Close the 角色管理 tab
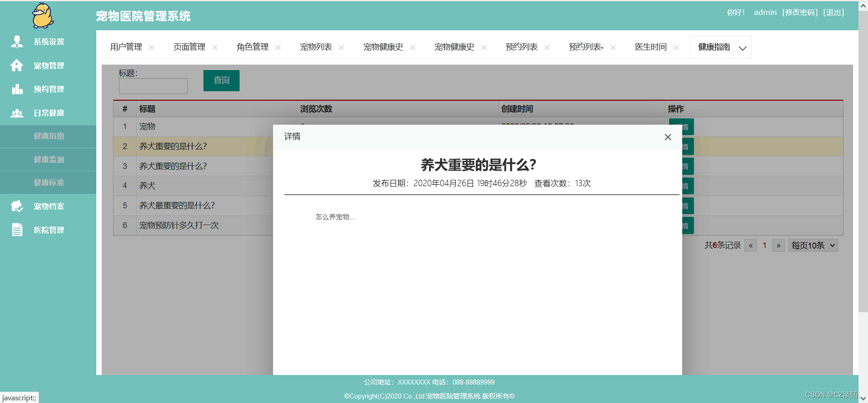The height and width of the screenshot is (403, 868). (x=278, y=47)
